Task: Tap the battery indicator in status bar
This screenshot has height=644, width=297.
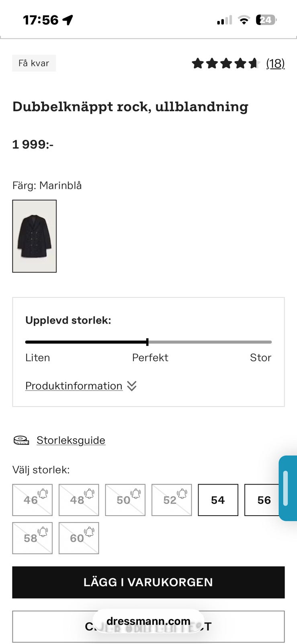Action: tap(266, 20)
